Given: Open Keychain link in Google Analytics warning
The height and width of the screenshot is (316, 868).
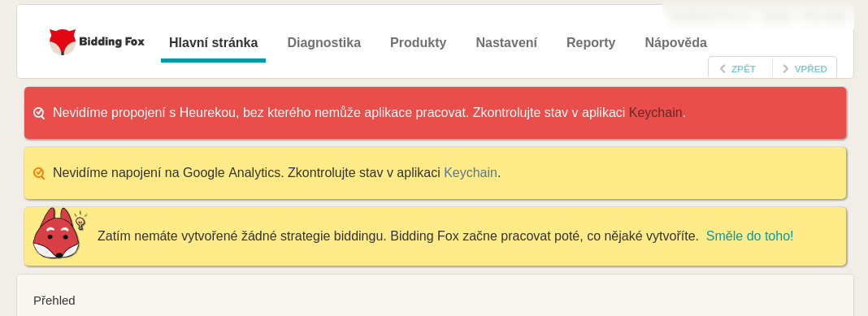Looking at the screenshot, I should [x=471, y=173].
